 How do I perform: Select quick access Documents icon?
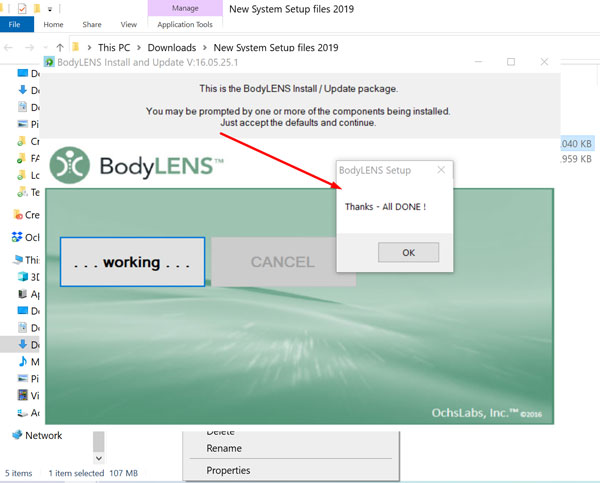(x=23, y=107)
